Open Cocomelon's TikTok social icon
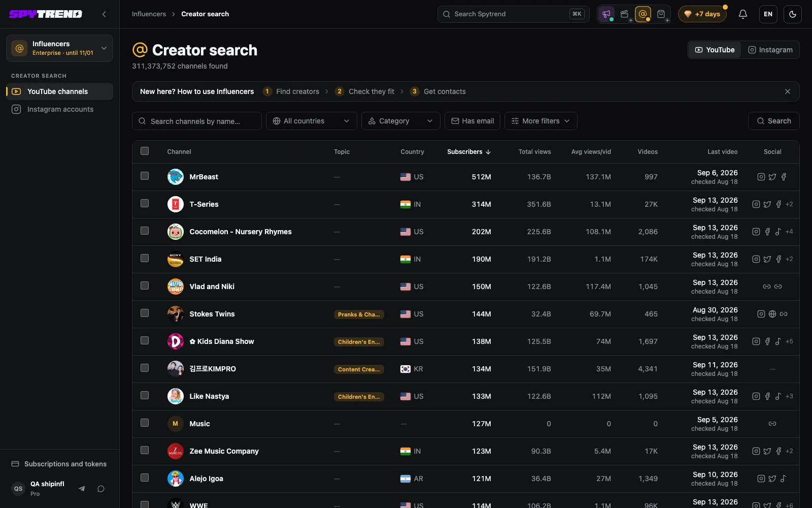 click(x=779, y=232)
